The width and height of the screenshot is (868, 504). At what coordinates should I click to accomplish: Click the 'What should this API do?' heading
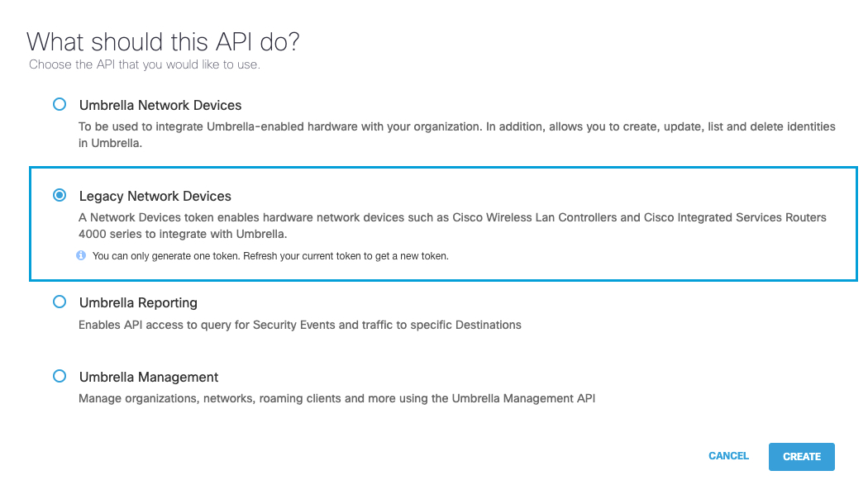tap(163, 41)
